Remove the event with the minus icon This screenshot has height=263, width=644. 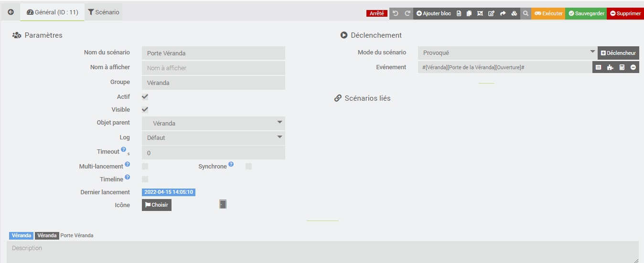point(633,67)
